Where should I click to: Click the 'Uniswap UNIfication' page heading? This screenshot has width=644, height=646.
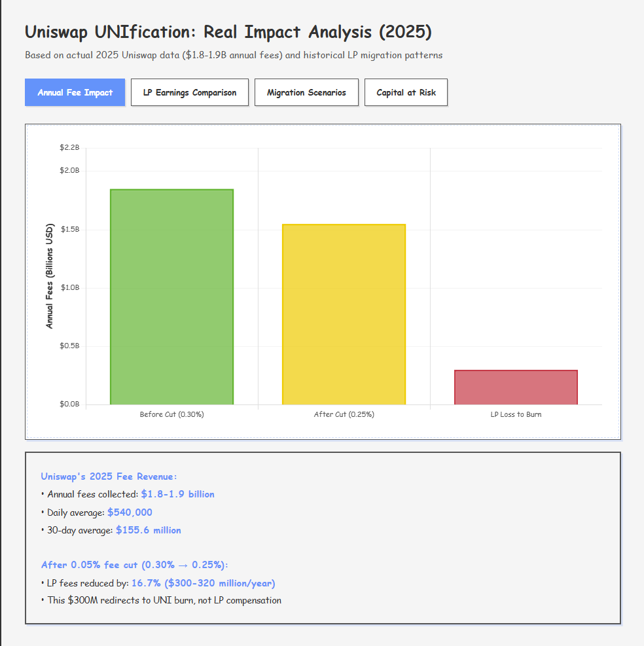tap(228, 32)
